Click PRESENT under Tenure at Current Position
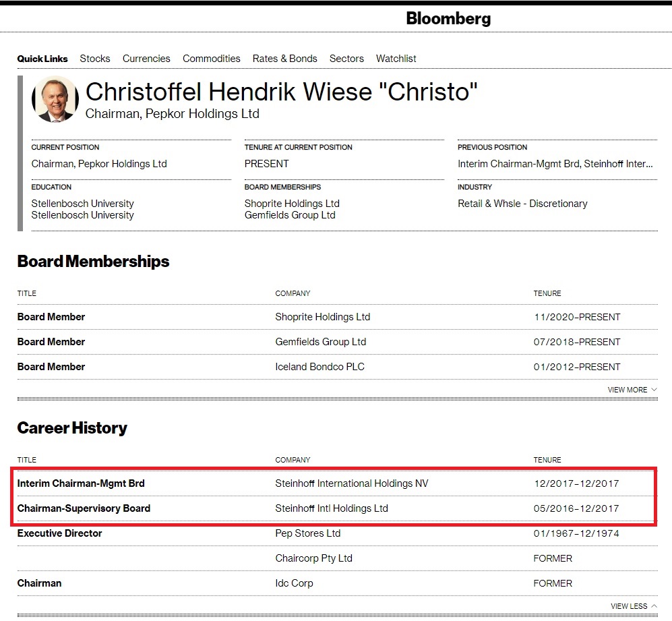Image resolution: width=672 pixels, height=621 pixels. [266, 164]
